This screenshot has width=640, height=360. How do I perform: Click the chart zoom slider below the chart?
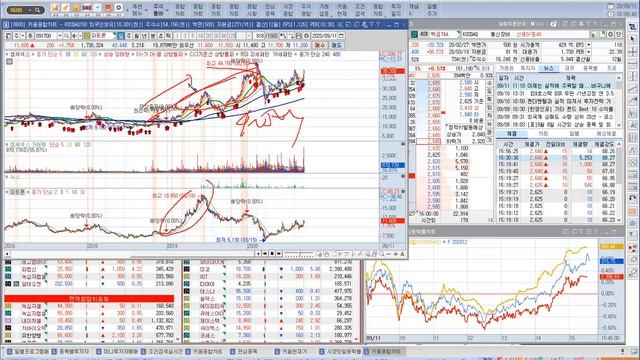[299, 254]
